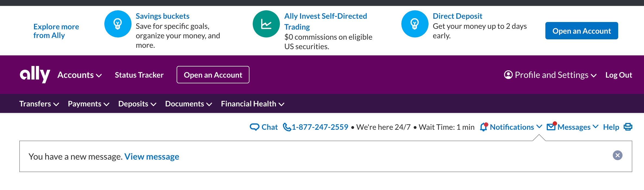Dismiss the new message notification
Screen dimensions: 644x190
618,155
